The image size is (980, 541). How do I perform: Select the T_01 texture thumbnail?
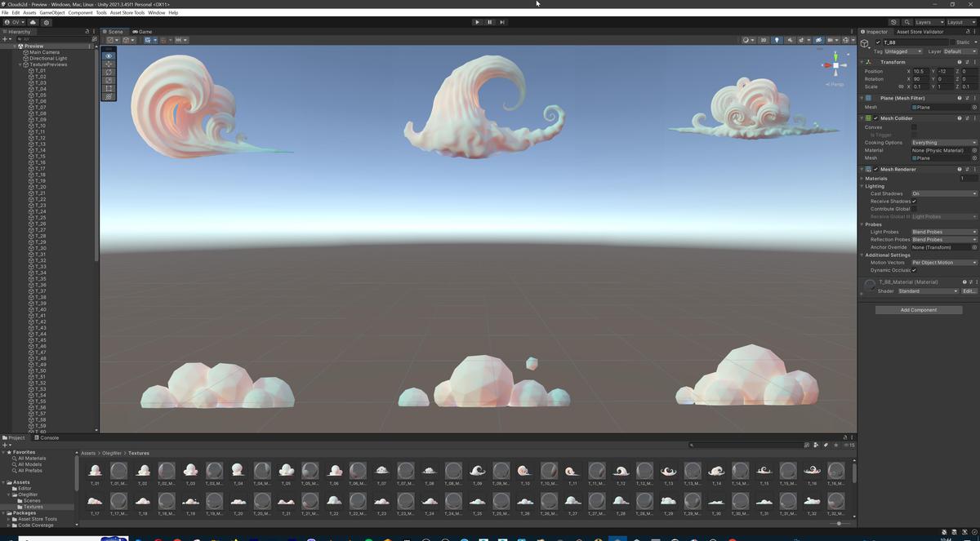[95, 471]
